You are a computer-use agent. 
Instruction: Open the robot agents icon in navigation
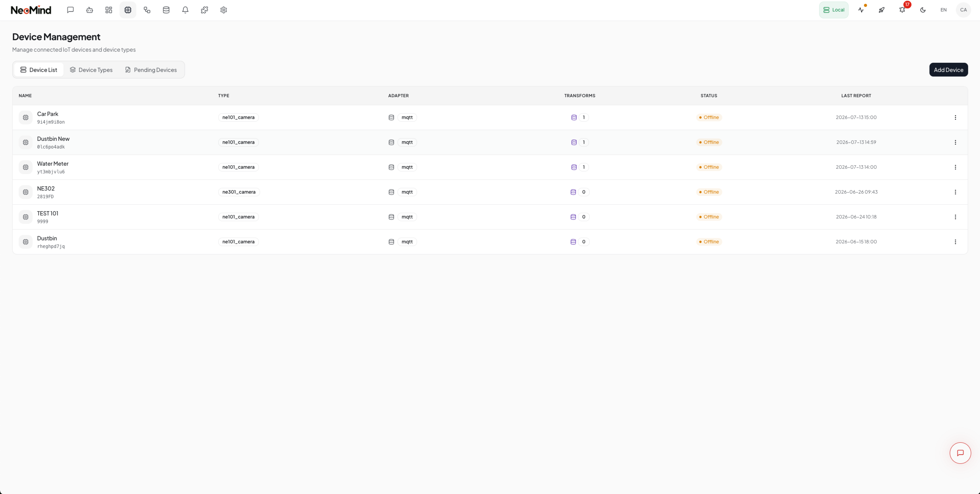90,10
